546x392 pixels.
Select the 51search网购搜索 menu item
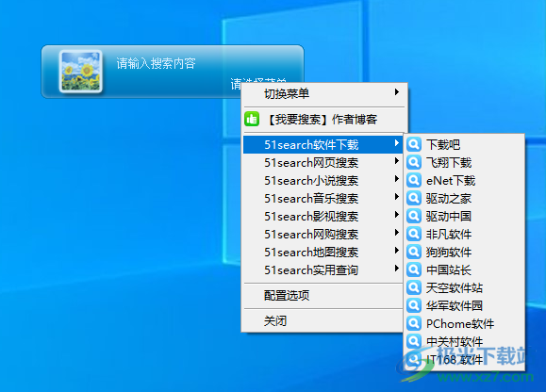tap(323, 234)
